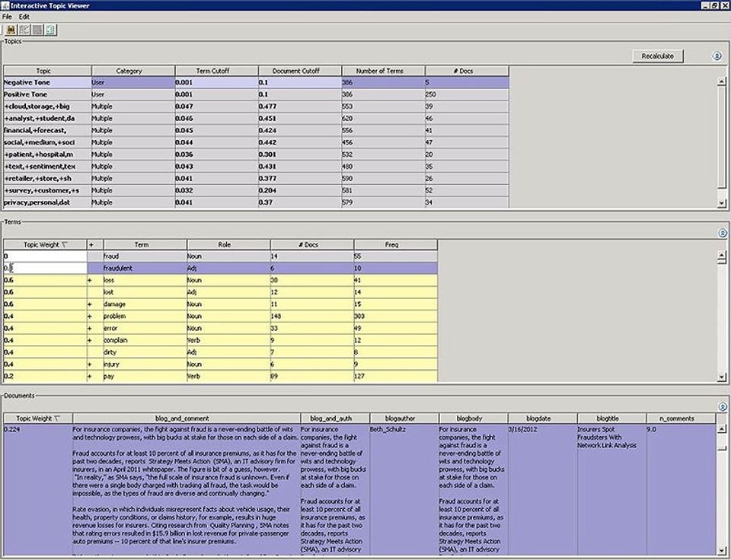
Task: Click the Recalculate button
Action: [x=657, y=56]
